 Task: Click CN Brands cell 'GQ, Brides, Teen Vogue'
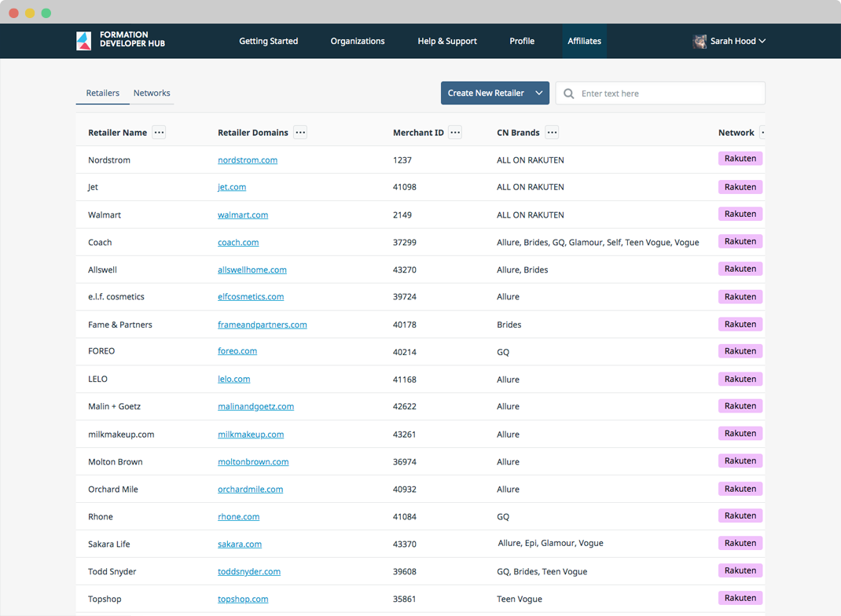click(542, 571)
